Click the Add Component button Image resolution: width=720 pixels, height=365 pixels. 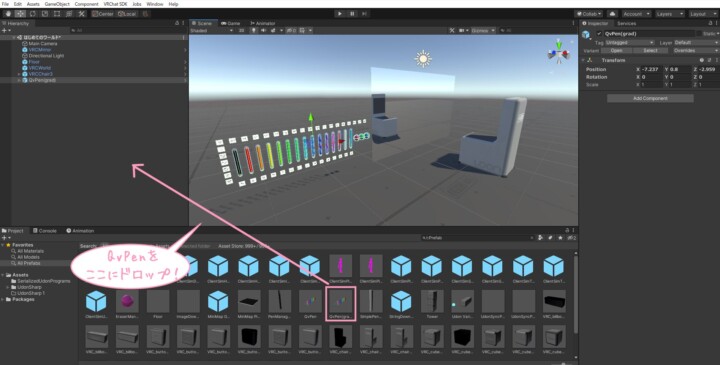(x=650, y=98)
